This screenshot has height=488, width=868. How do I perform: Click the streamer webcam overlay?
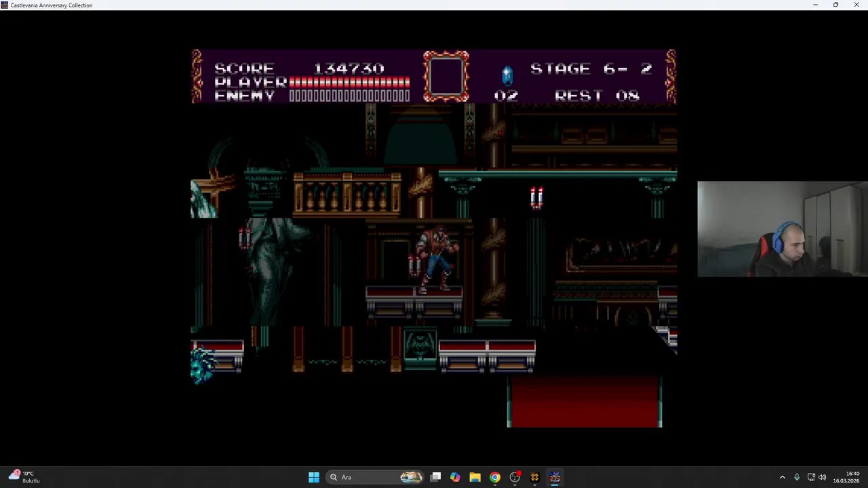pos(783,229)
